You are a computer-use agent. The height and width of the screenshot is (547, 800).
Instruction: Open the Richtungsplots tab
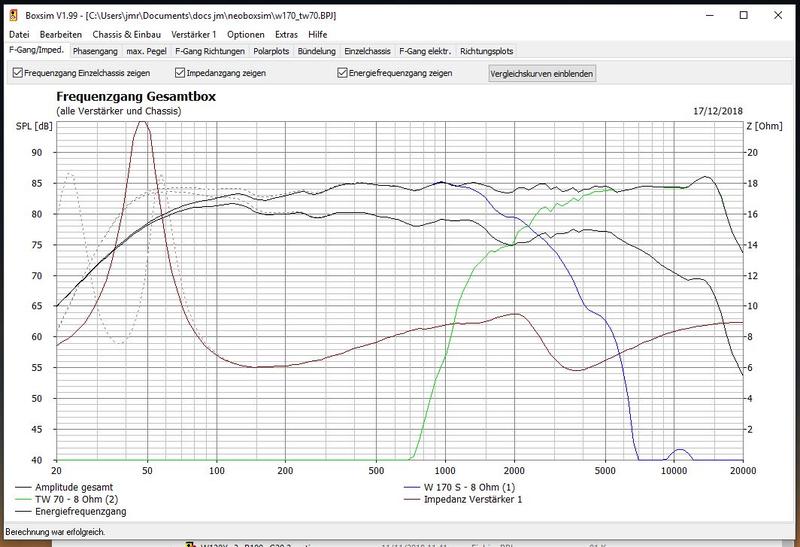click(486, 51)
